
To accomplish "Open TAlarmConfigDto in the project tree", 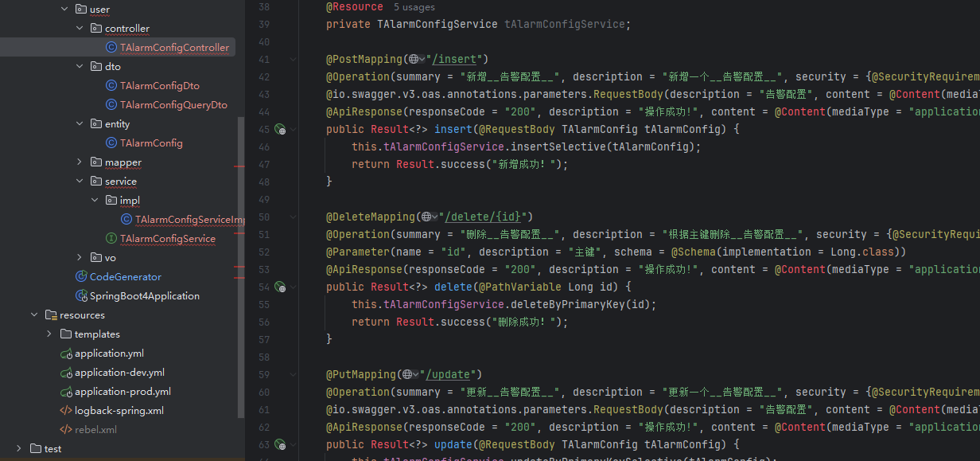I will [x=159, y=86].
